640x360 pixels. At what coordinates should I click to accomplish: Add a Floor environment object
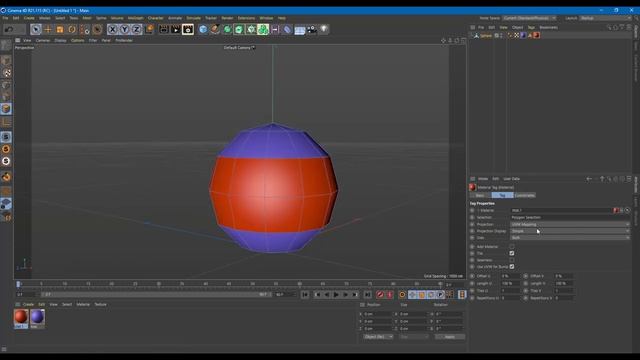[300, 30]
